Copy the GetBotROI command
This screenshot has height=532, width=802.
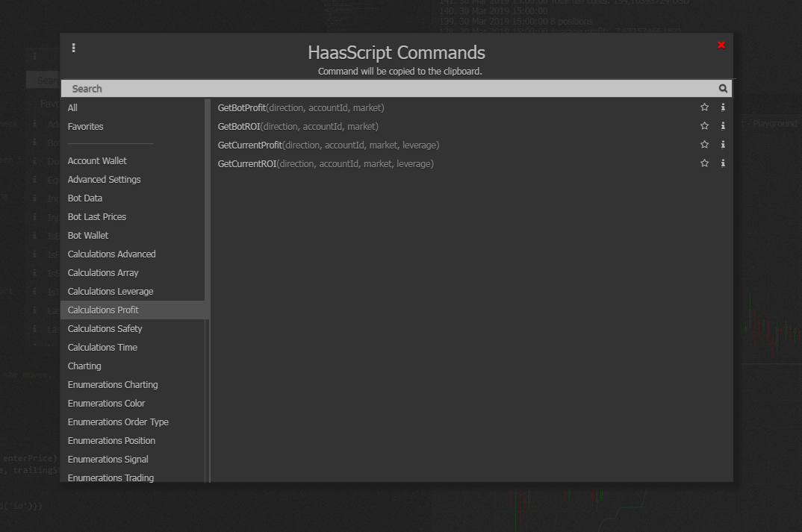click(298, 126)
